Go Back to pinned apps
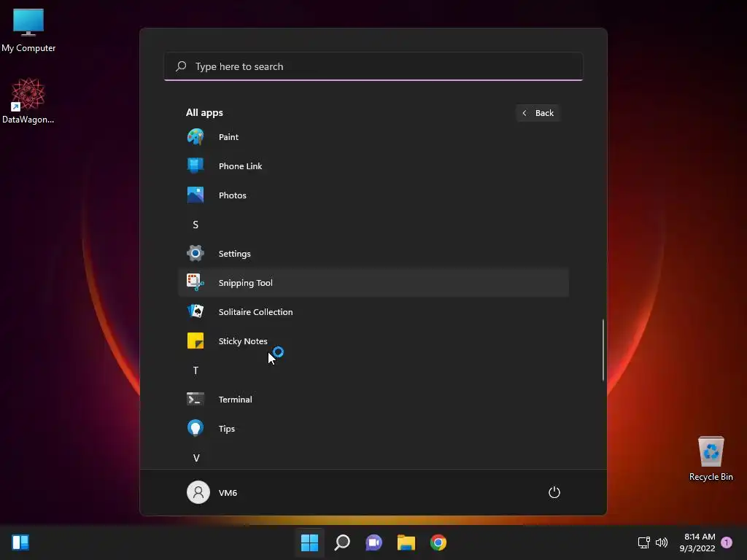The height and width of the screenshot is (560, 747). (x=538, y=113)
